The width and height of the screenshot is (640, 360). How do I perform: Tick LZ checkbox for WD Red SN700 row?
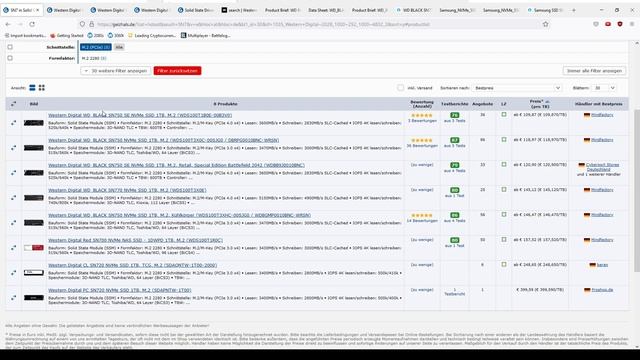click(504, 240)
